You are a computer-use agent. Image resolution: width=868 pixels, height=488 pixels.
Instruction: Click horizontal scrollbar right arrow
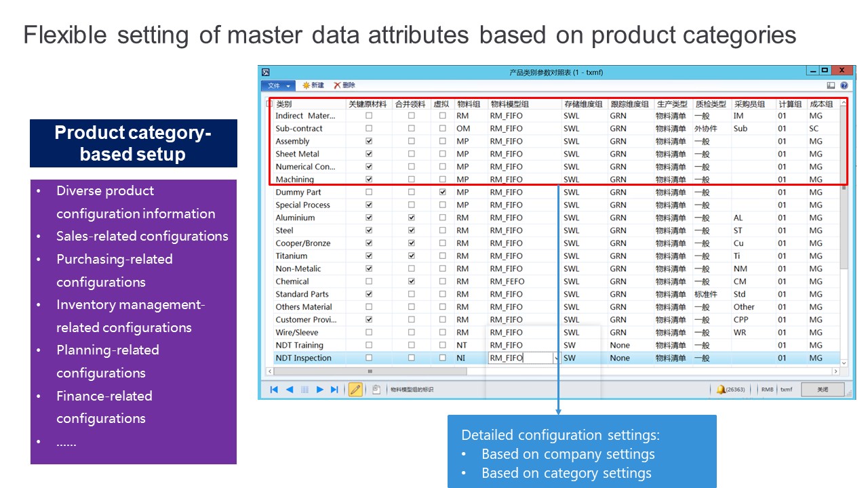(835, 371)
